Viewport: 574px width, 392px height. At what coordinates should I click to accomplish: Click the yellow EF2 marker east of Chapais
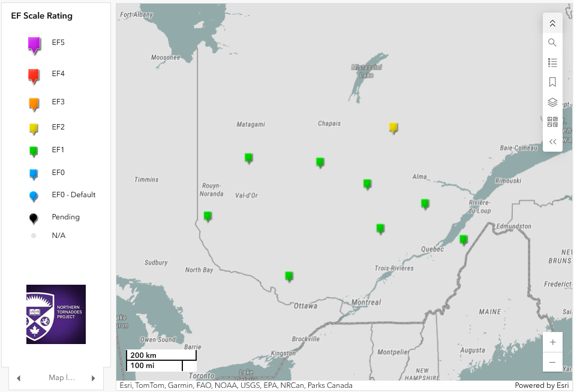point(393,127)
